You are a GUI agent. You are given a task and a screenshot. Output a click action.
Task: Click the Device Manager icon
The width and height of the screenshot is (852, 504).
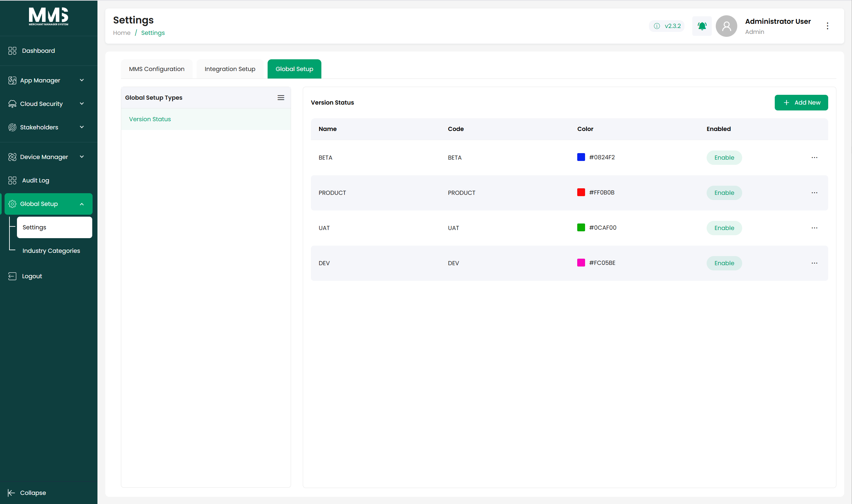point(12,157)
